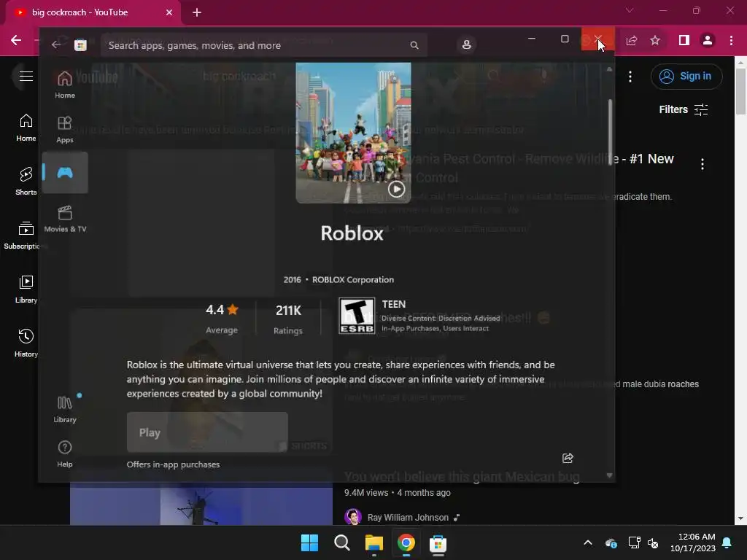Open Chrome profile avatar

tap(708, 41)
